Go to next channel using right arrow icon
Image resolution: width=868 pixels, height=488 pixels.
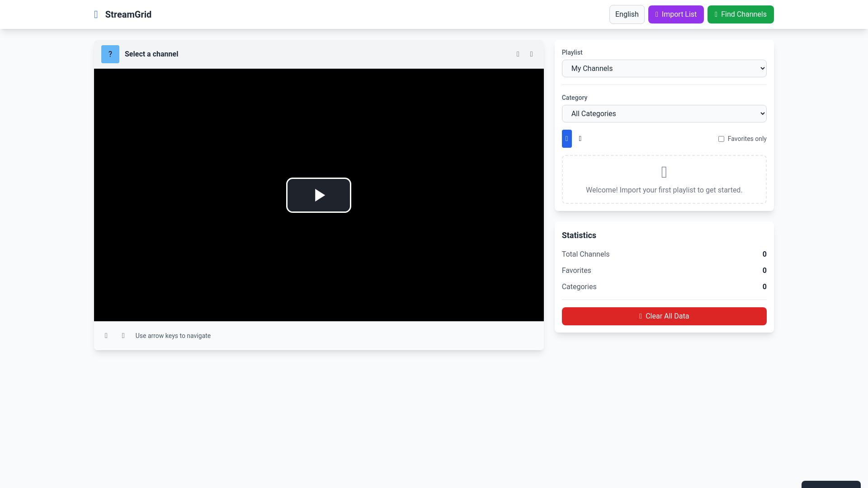123,336
